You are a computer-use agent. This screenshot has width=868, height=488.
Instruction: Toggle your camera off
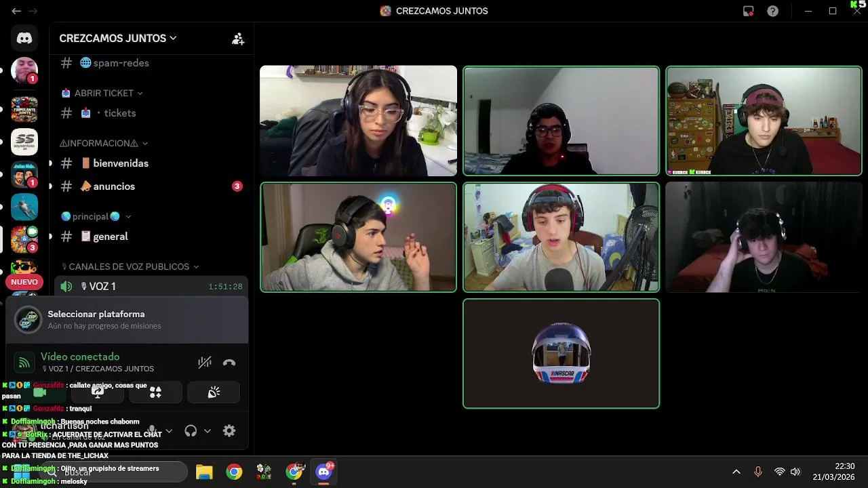(39, 392)
